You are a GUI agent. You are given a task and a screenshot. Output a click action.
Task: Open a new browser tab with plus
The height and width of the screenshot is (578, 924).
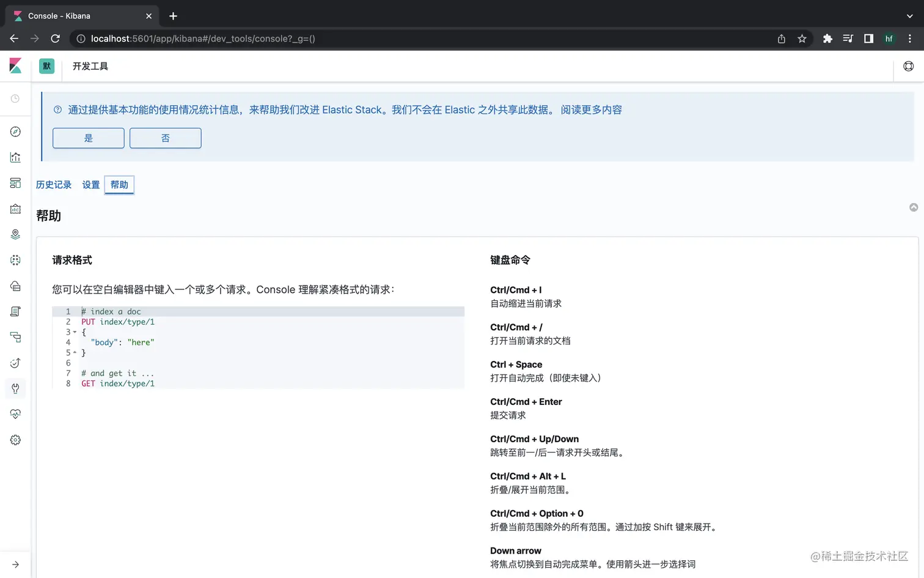click(173, 16)
